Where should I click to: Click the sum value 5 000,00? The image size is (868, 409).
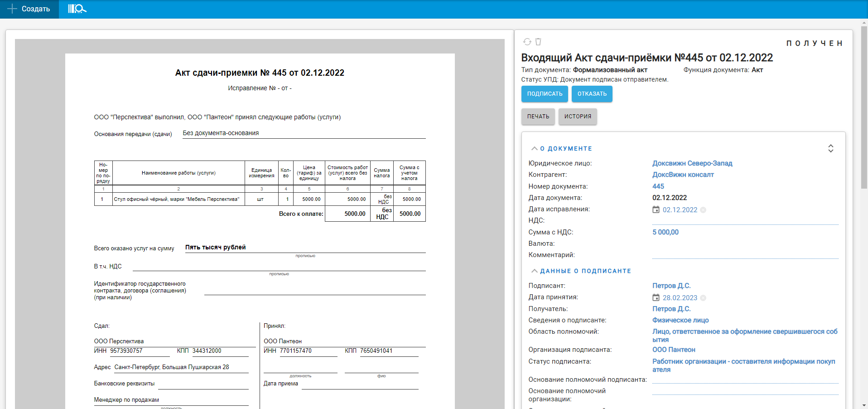coord(665,232)
